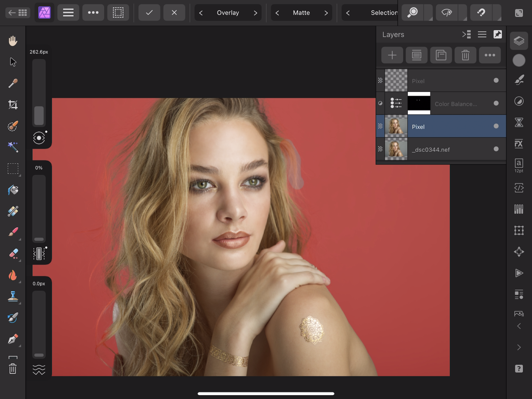The width and height of the screenshot is (532, 399).
Task: Toggle the Layers panel pin
Action: click(498, 34)
